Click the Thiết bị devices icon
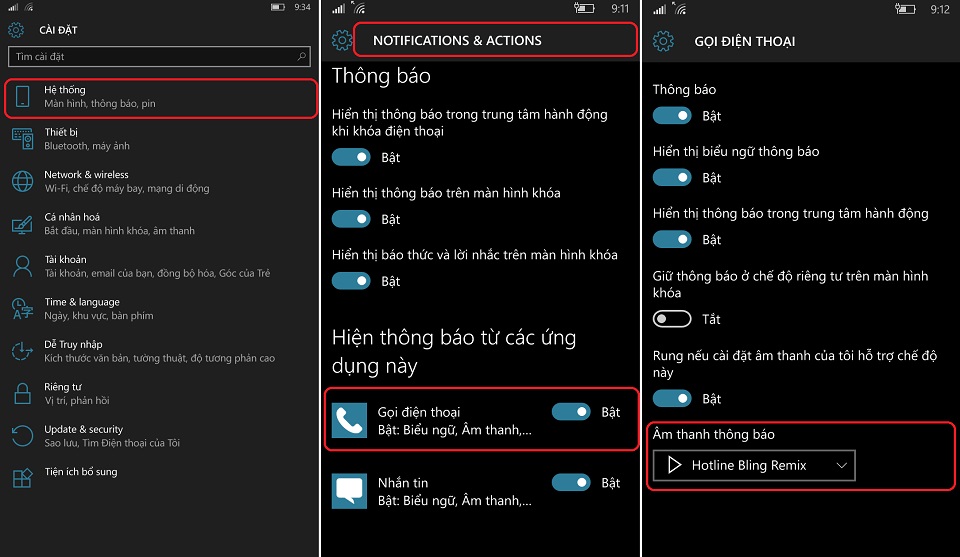Image resolution: width=960 pixels, height=557 pixels. click(x=23, y=139)
